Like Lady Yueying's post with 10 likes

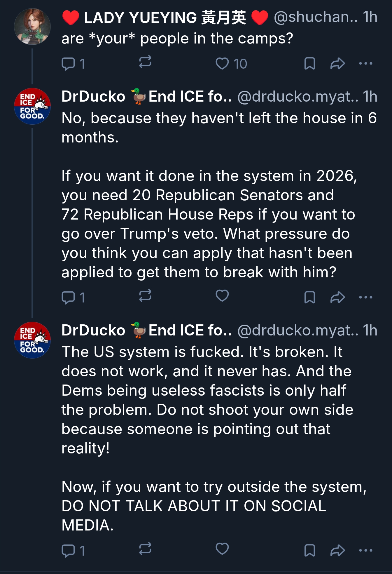[x=222, y=63]
